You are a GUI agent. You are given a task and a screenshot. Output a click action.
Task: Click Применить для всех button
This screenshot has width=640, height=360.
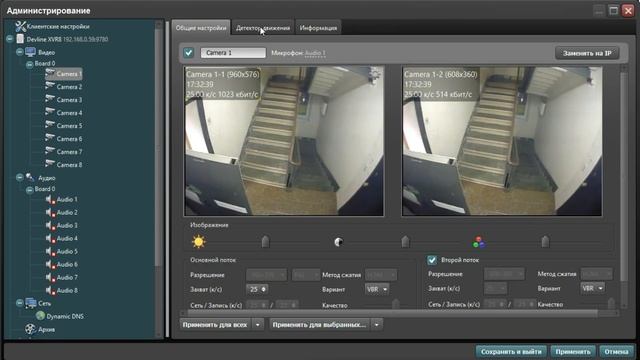(216, 325)
